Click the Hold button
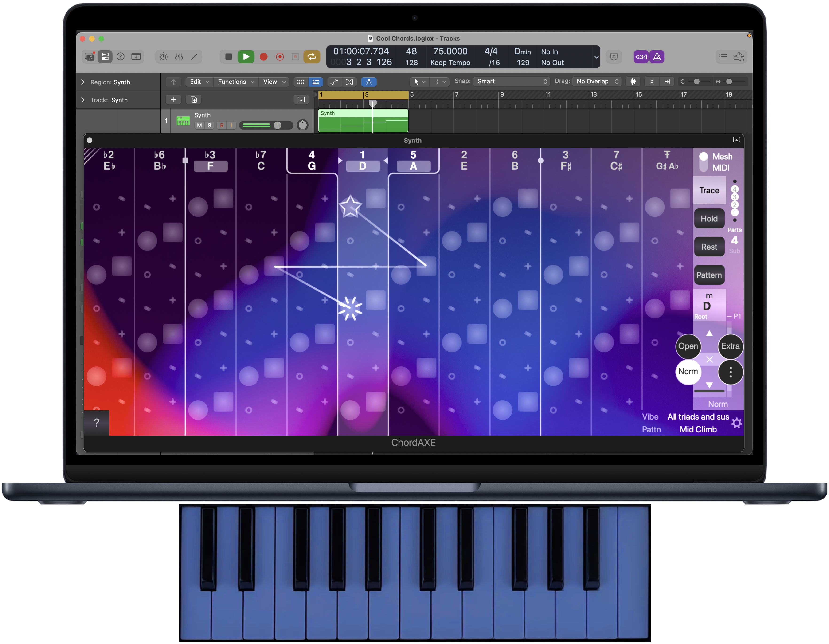The image size is (829, 644). point(709,219)
